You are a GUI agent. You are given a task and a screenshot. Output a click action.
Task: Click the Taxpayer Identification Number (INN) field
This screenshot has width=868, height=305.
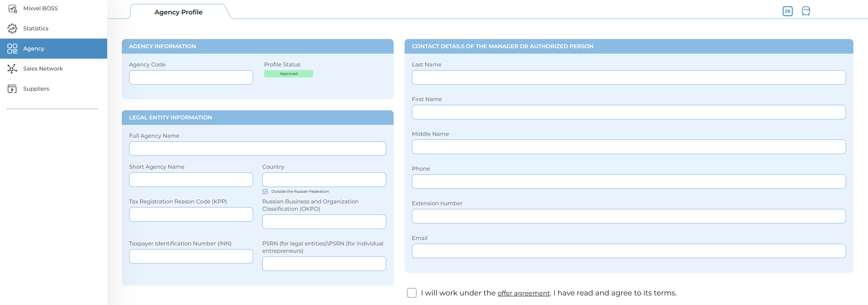tap(191, 256)
